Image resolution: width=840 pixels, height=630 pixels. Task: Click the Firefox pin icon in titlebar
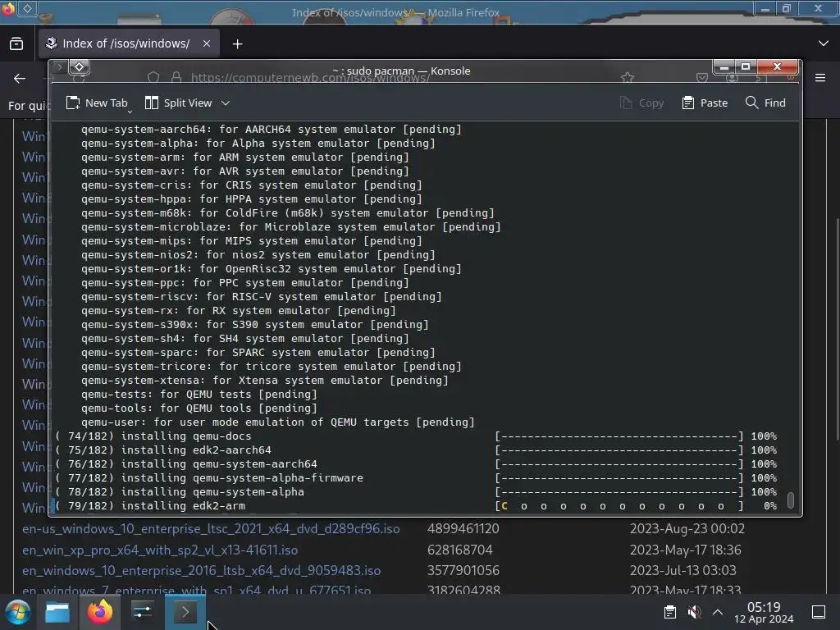tap(27, 8)
